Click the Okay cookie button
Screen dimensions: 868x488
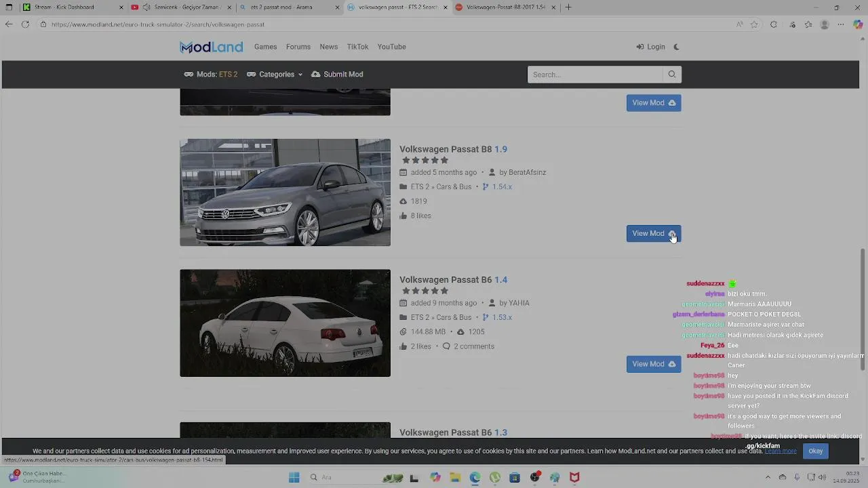click(816, 451)
